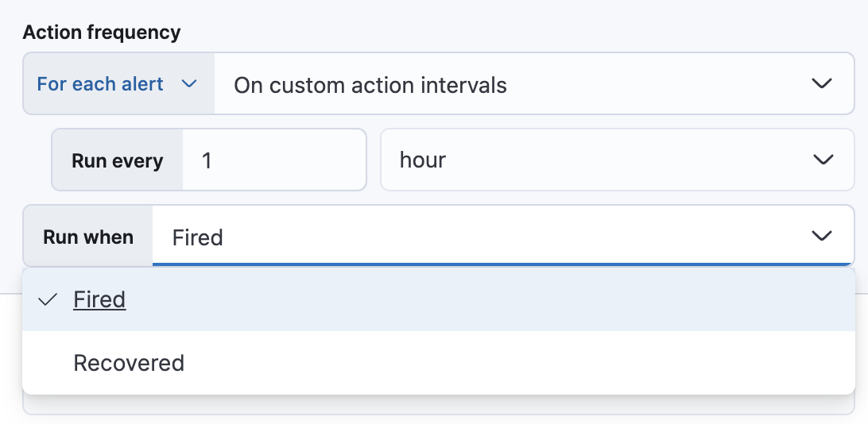Screen dimensions: 868x424
Task: Click the Recovered text label
Action: [129, 363]
